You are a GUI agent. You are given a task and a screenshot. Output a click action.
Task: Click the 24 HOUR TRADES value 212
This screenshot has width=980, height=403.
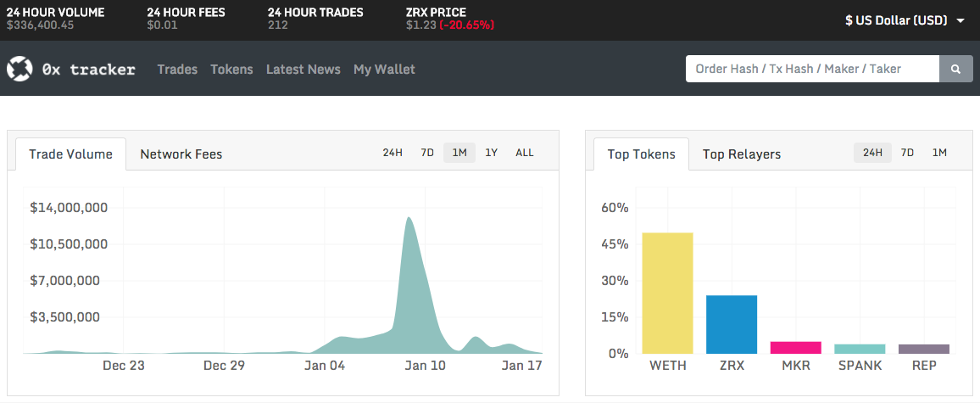coord(277,25)
